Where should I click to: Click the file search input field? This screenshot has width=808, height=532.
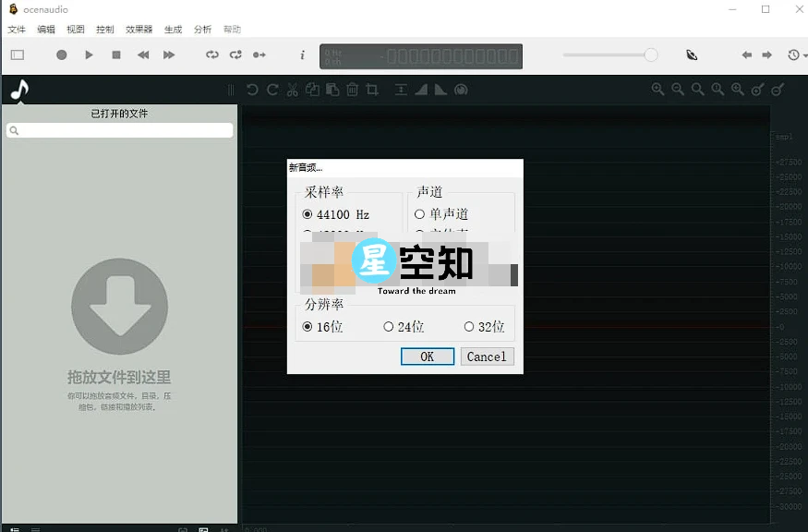pyautogui.click(x=118, y=131)
